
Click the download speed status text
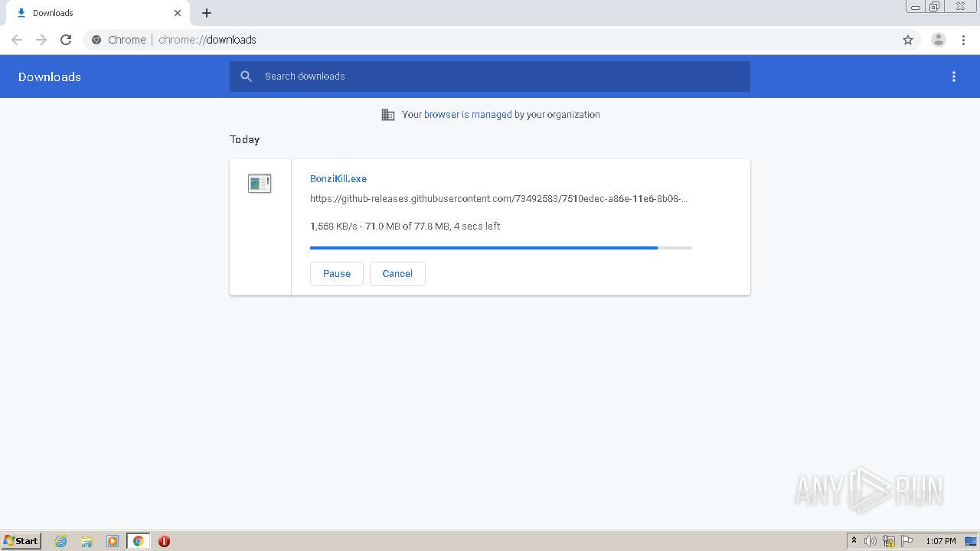(x=405, y=227)
